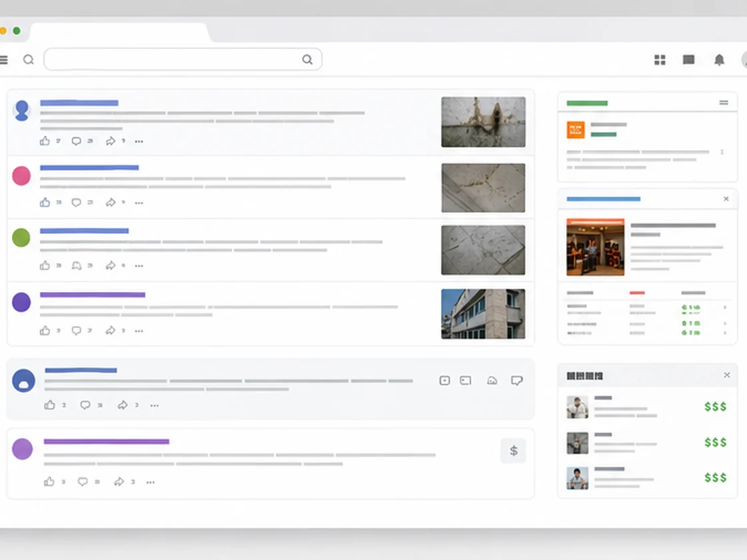
Task: Collapse the green-titled sidebar card
Action: point(724,103)
